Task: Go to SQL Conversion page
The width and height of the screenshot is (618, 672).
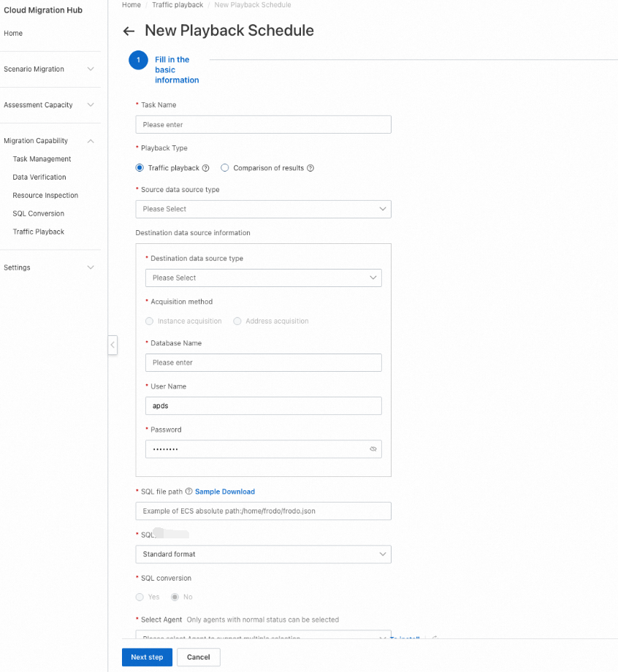Action: 39,214
